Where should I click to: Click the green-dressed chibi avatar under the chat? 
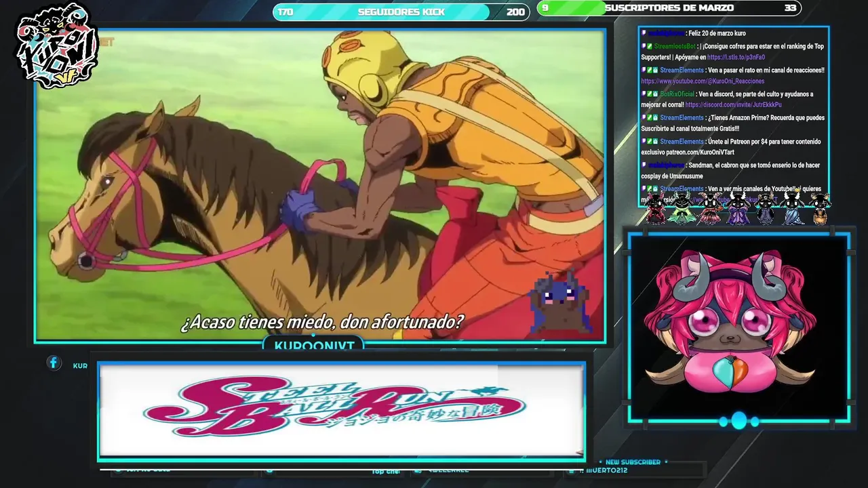(682, 208)
